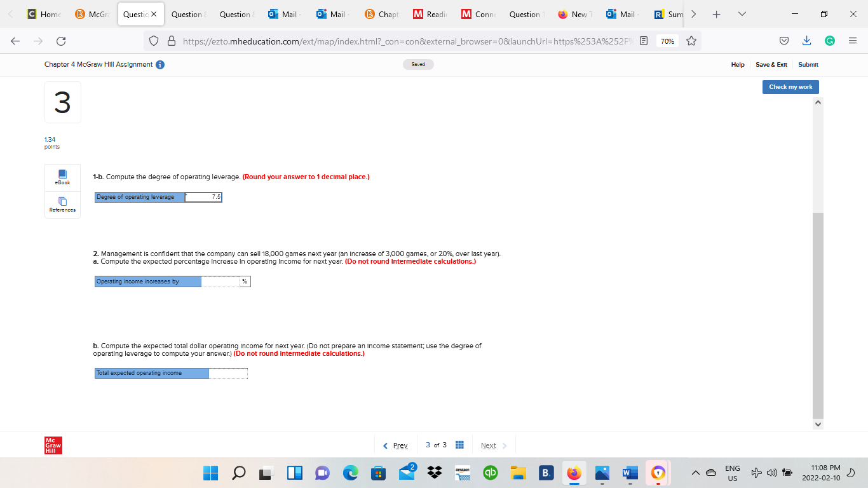Open tracking protection shield panel
The image size is (868, 488).
tap(153, 41)
